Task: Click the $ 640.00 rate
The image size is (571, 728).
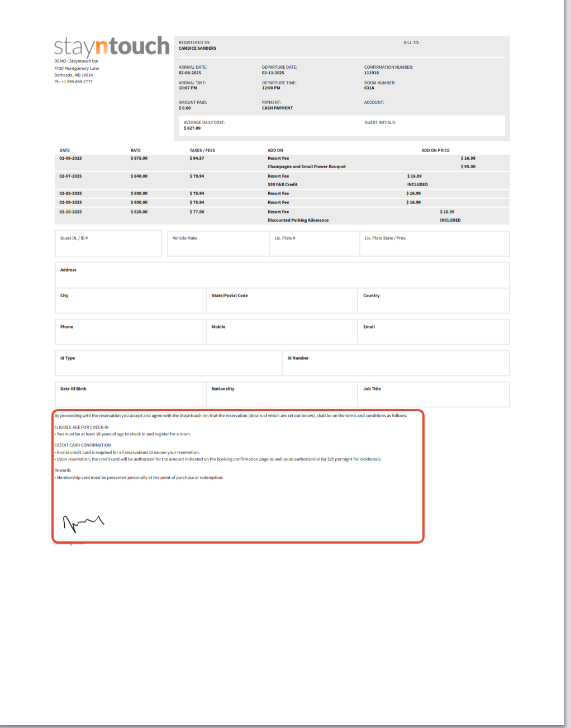Action: coord(139,176)
